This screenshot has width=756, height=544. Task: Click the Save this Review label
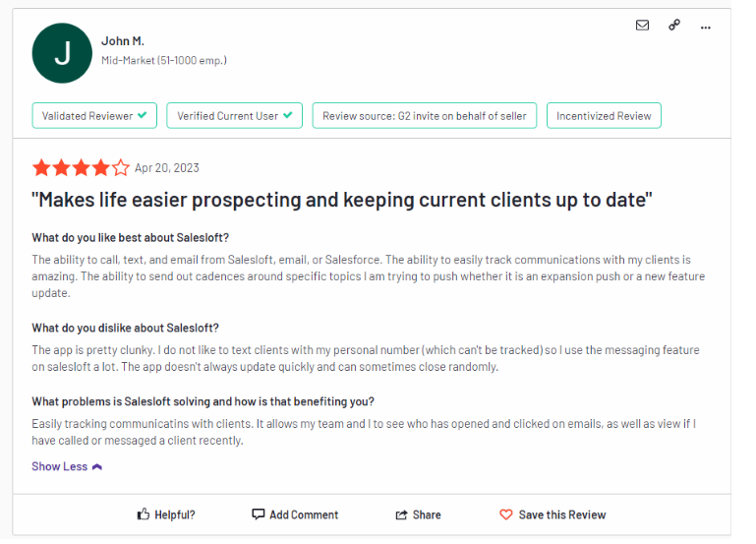pyautogui.click(x=562, y=514)
